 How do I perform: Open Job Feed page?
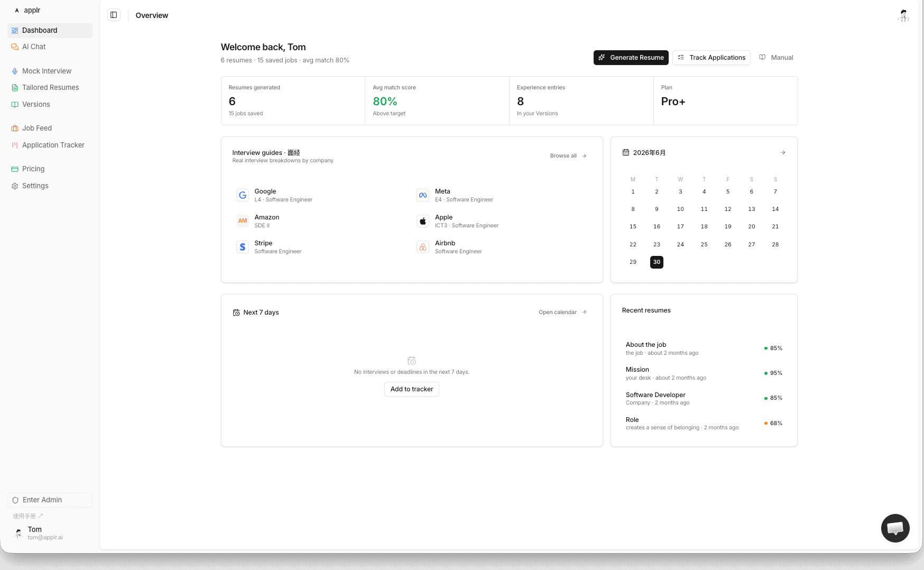pyautogui.click(x=50, y=128)
